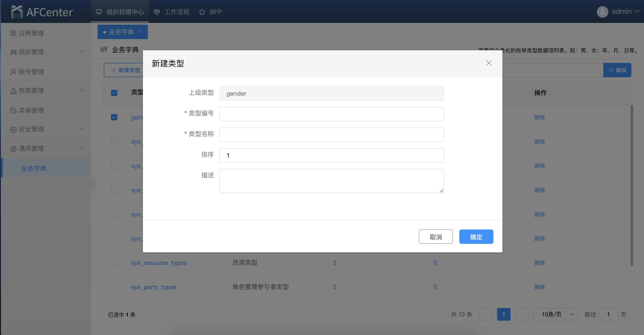Check the checkbox in the third table row
The image size is (644, 335).
[114, 166]
